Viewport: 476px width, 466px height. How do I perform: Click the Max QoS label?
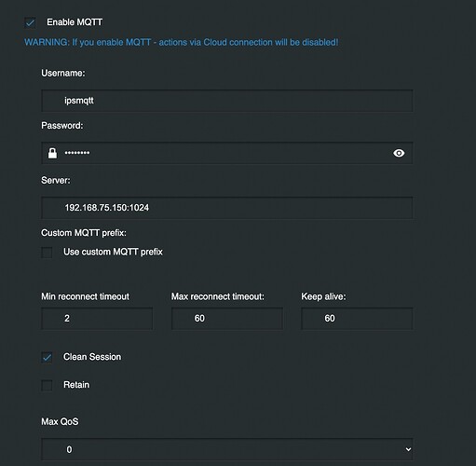(x=60, y=421)
